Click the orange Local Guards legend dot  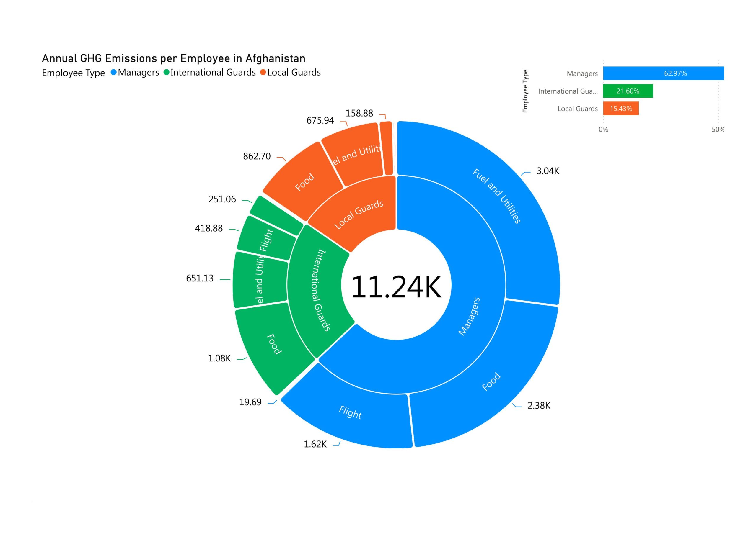pos(263,72)
